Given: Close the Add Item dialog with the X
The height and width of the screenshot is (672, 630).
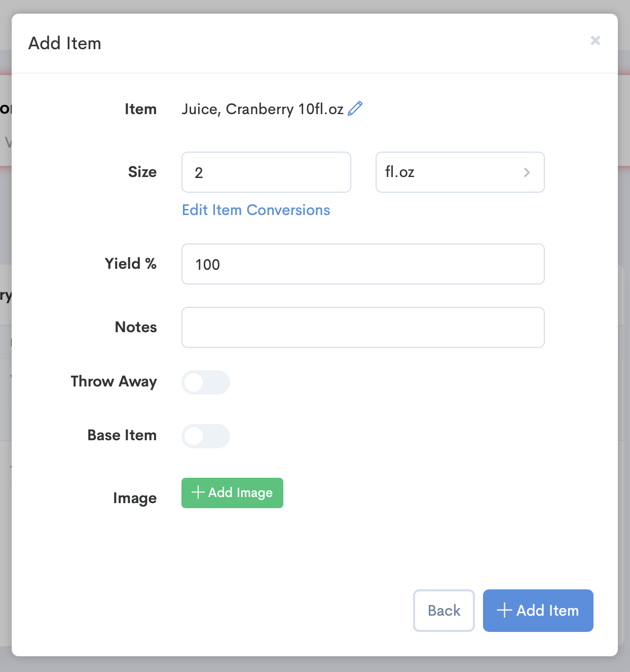Looking at the screenshot, I should pos(596,41).
